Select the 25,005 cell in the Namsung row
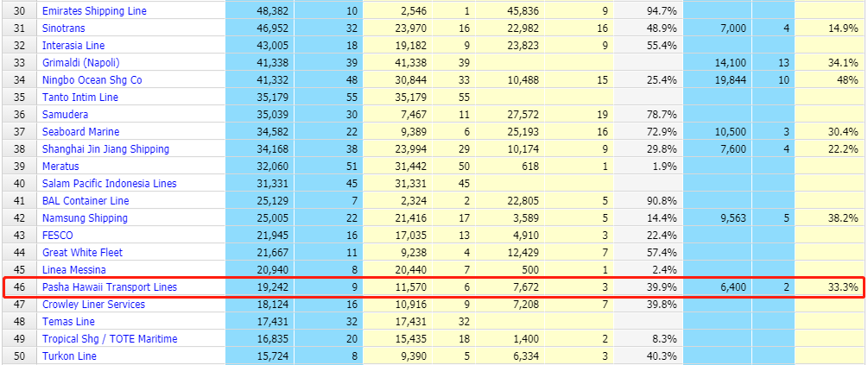Screen dimensions: 868x365 [259, 218]
